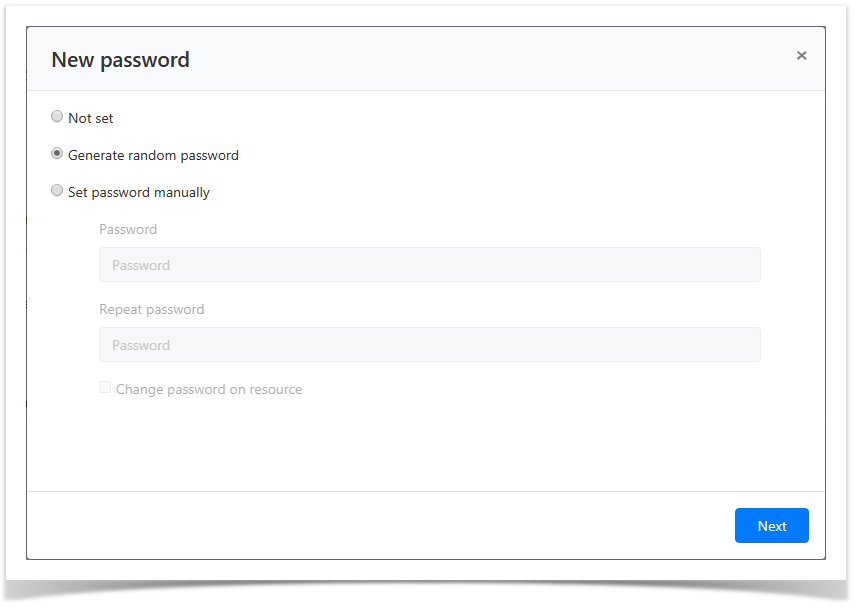The image size is (860, 609).
Task: Click the footer area left of Next
Action: pos(380,526)
